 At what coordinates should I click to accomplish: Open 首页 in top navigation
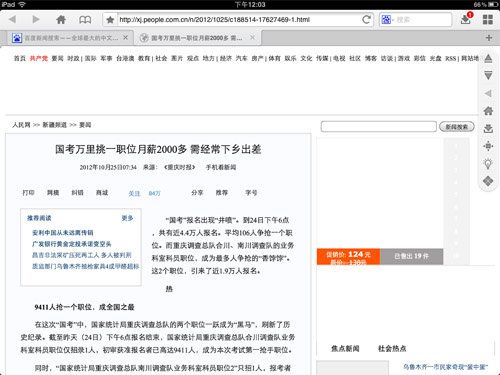(20, 58)
